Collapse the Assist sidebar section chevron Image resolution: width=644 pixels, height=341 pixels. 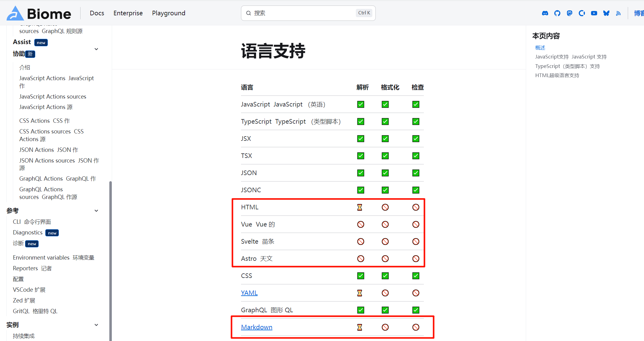pyautogui.click(x=96, y=49)
